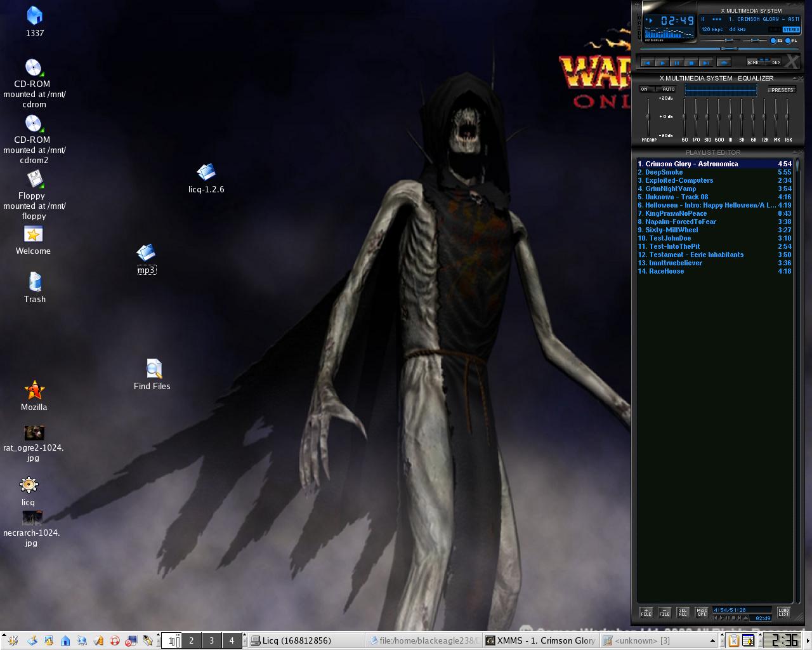Viewport: 812px width, 650px height.
Task: Toggle the PL playlist window button
Action: [791, 41]
